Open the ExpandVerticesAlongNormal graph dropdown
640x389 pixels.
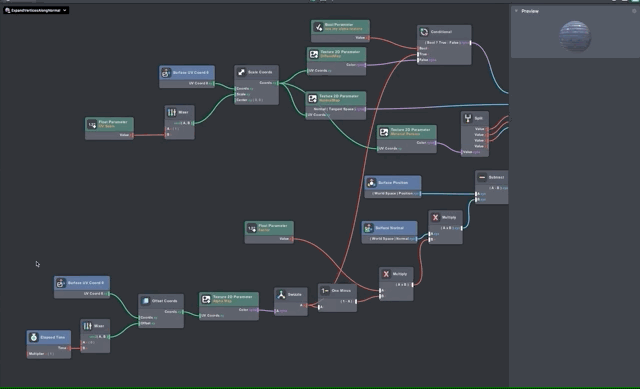(36, 10)
